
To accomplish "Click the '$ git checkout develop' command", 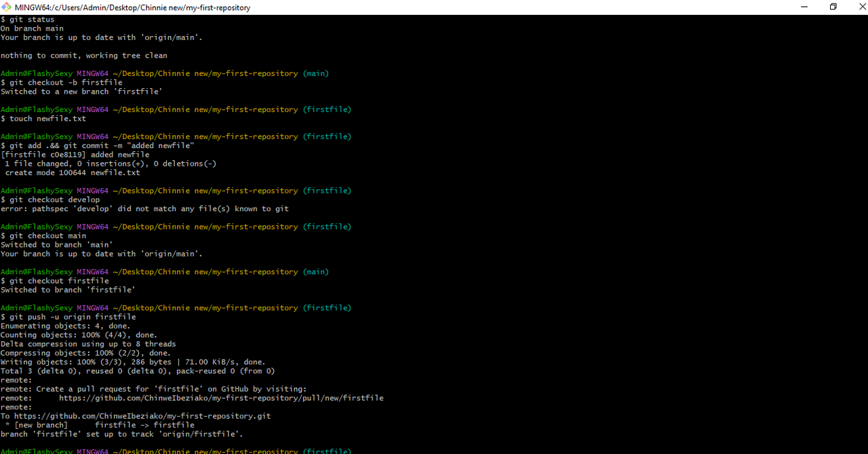I will [50, 200].
